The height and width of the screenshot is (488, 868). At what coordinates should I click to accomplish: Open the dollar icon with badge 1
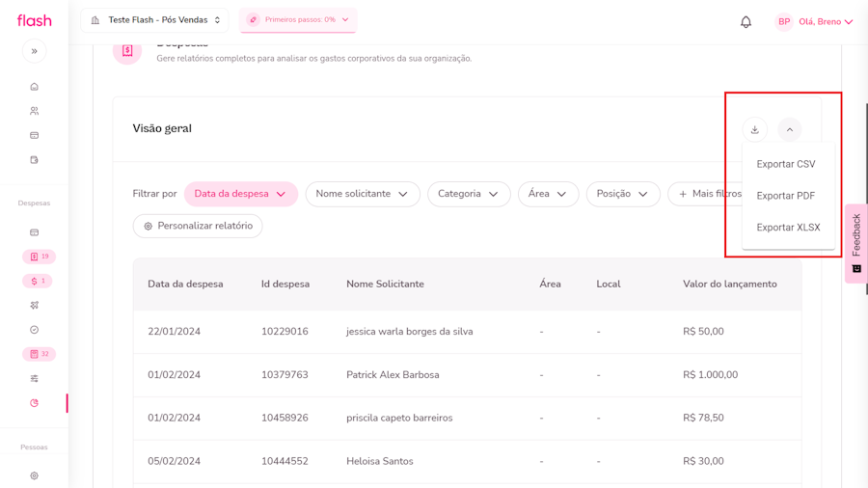click(x=39, y=281)
